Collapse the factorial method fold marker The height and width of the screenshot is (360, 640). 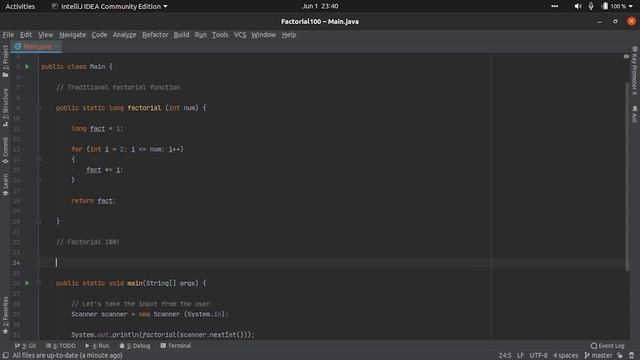pos(39,108)
